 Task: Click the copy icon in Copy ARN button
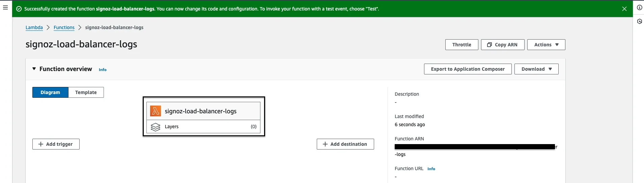point(489,45)
